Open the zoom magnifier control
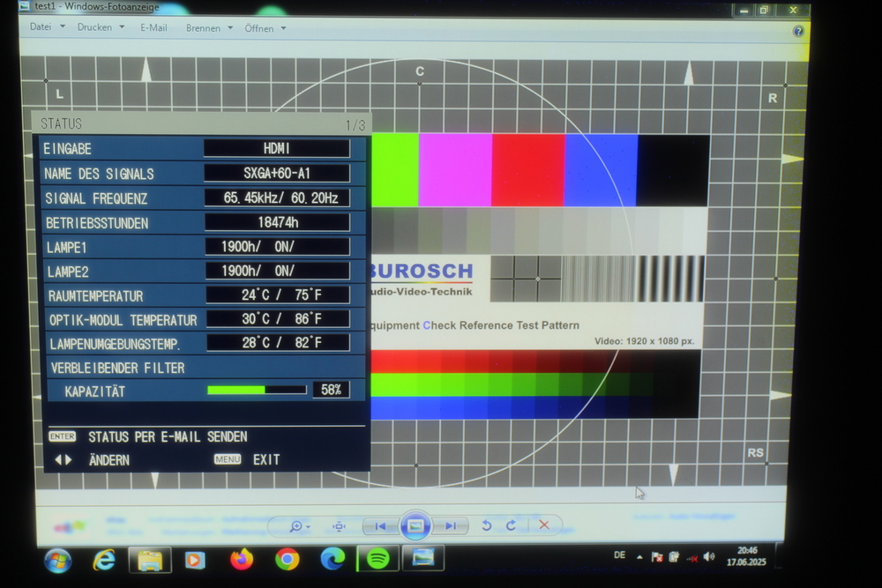The width and height of the screenshot is (882, 588). pyautogui.click(x=295, y=526)
